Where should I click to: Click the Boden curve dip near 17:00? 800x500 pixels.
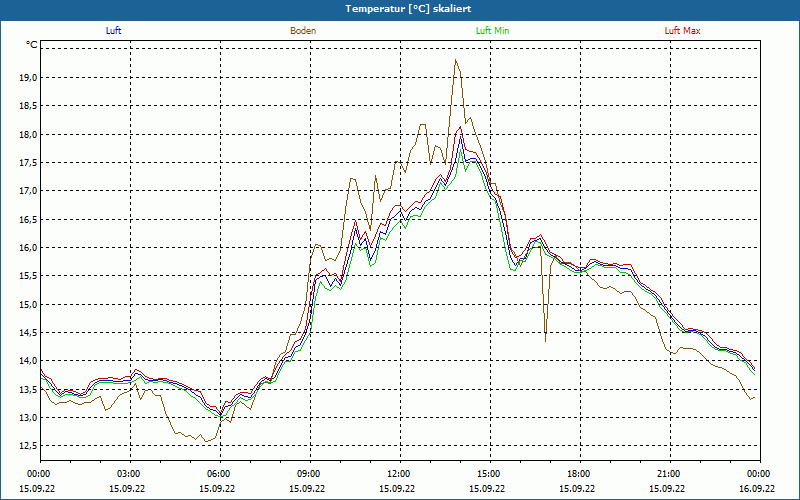coord(545,341)
